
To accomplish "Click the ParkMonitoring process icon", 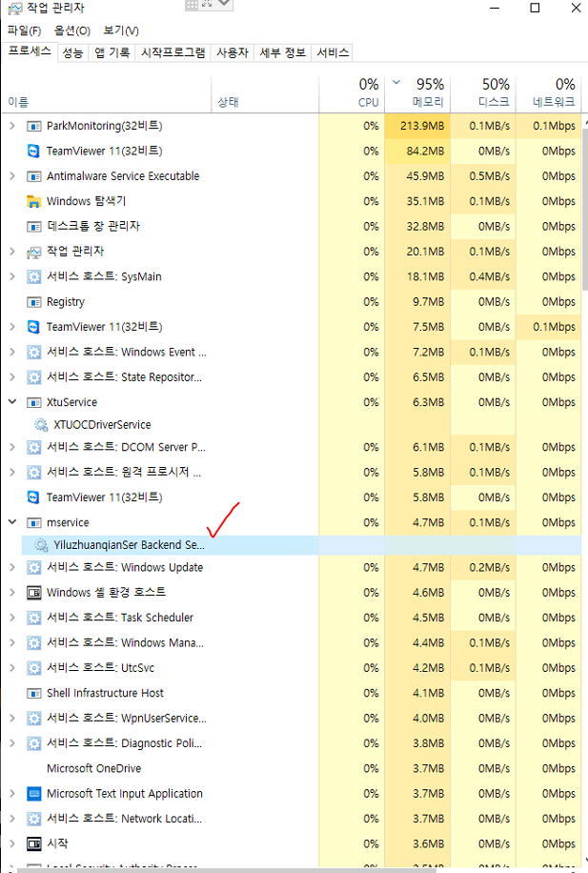I will 34,127.
